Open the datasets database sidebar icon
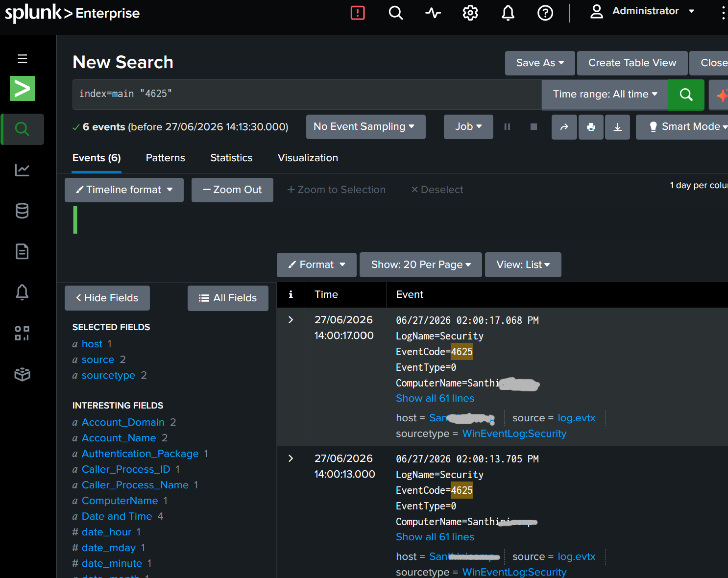This screenshot has height=578, width=728. 22,211
